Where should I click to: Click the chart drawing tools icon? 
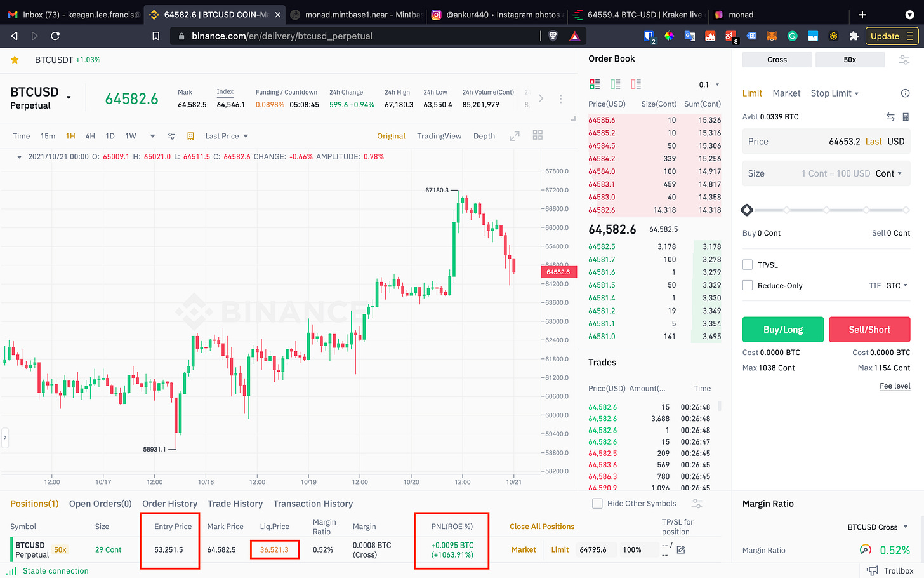[x=190, y=136]
